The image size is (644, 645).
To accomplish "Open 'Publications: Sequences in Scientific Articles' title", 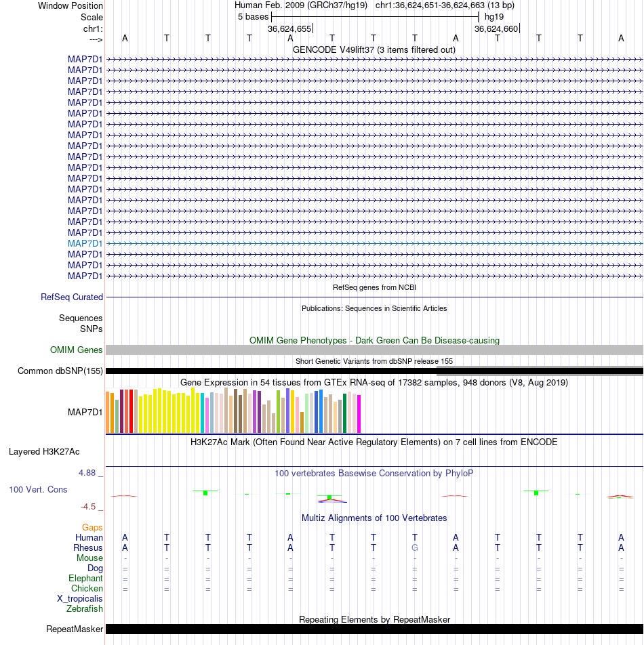I will pos(374,308).
